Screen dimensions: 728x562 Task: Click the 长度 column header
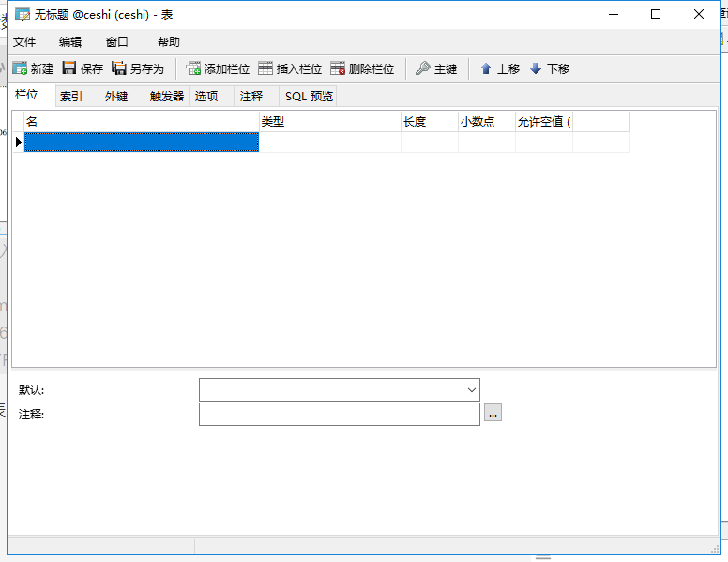coord(430,122)
